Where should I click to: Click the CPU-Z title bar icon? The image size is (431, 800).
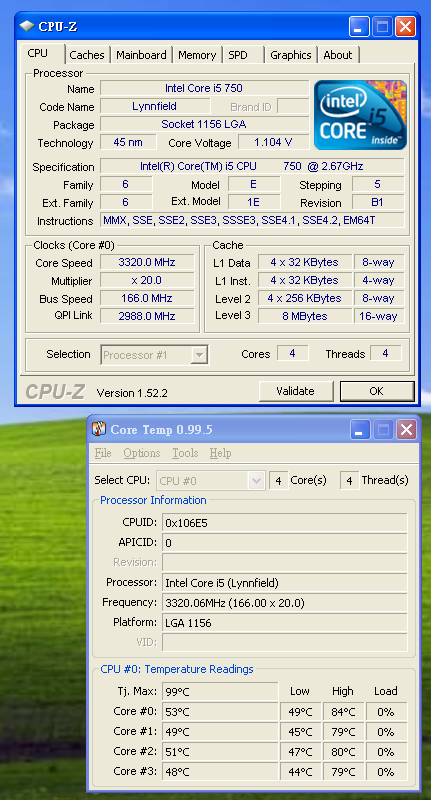coord(27,27)
